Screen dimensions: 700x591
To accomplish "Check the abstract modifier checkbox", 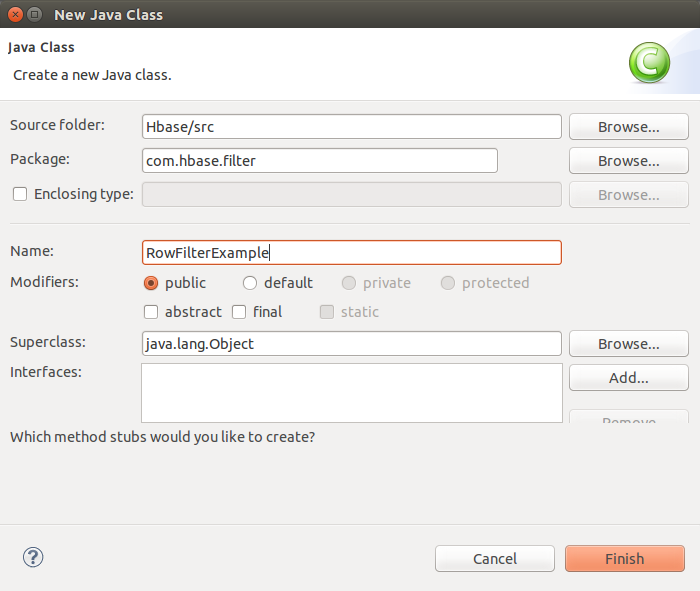I will [151, 312].
